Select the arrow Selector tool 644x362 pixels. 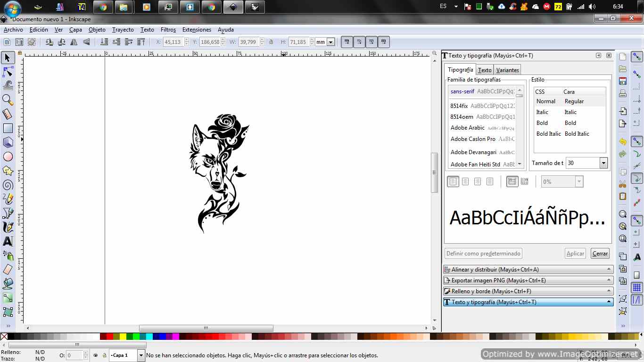pyautogui.click(x=8, y=58)
